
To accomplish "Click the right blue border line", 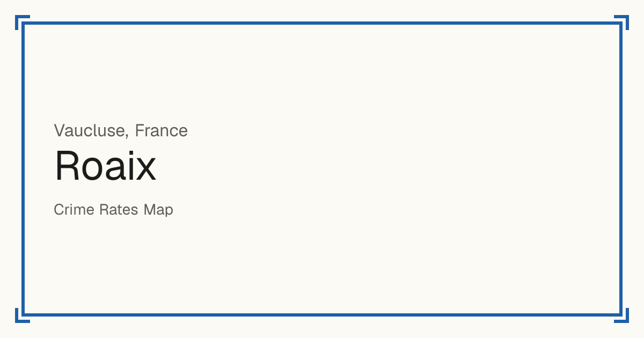I will pos(621,169).
